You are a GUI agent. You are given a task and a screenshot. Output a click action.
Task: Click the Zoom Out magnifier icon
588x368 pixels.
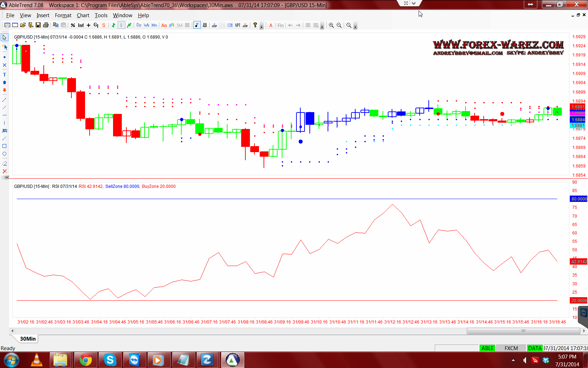pos(339,25)
